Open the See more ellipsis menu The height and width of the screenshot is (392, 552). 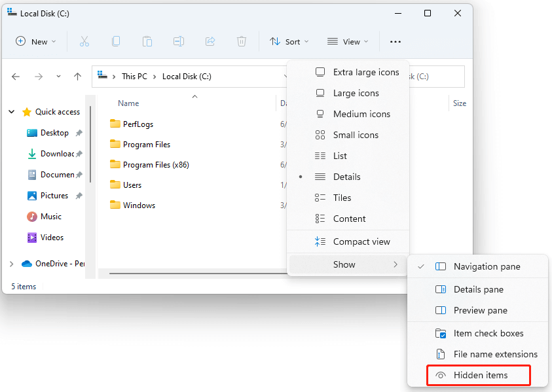tap(395, 41)
